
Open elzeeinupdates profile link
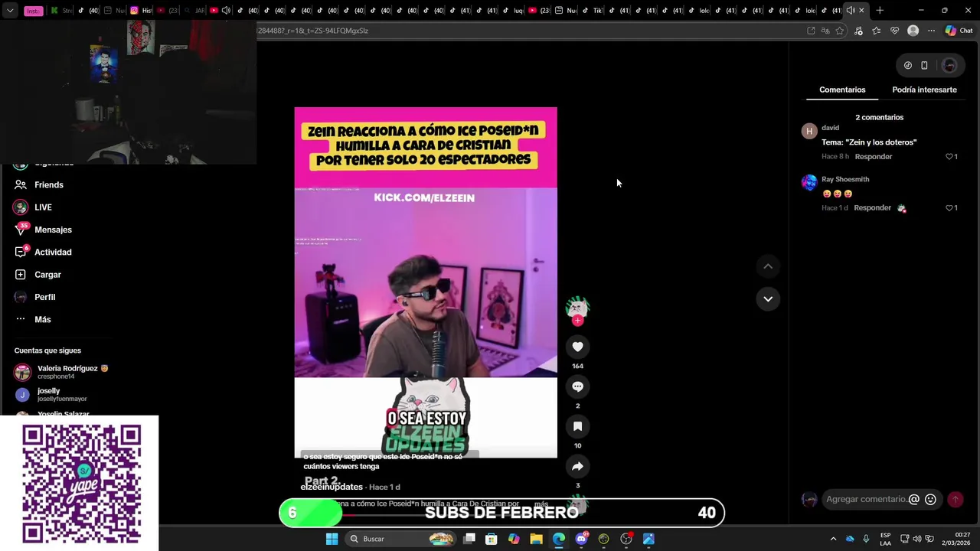coord(332,487)
